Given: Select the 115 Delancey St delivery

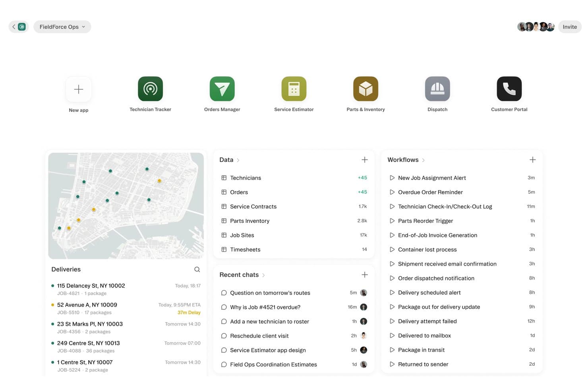Looking at the screenshot, I should [x=126, y=289].
